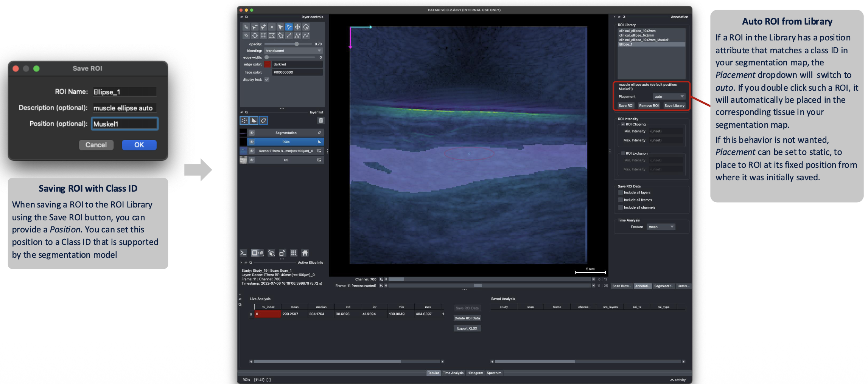Screen dimensions: 868x384
Task: Open the Spectrum tab
Action: point(494,373)
